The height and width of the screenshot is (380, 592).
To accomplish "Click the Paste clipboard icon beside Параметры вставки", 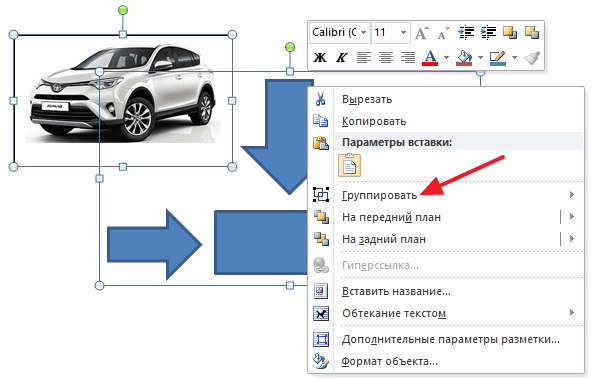I will click(x=321, y=143).
